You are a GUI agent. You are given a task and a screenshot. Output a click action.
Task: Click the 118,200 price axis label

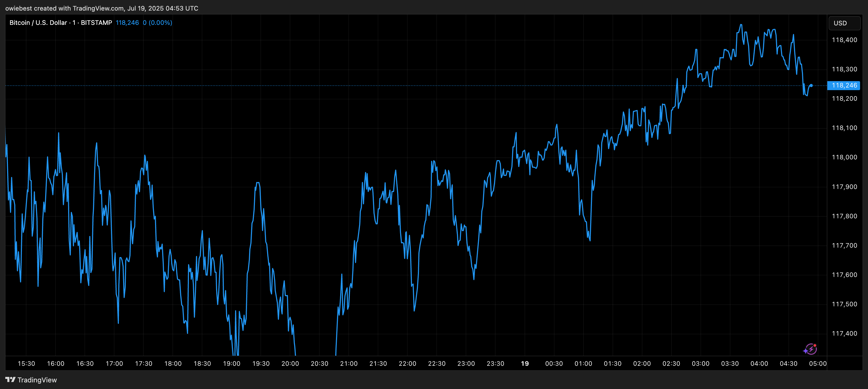pyautogui.click(x=844, y=98)
